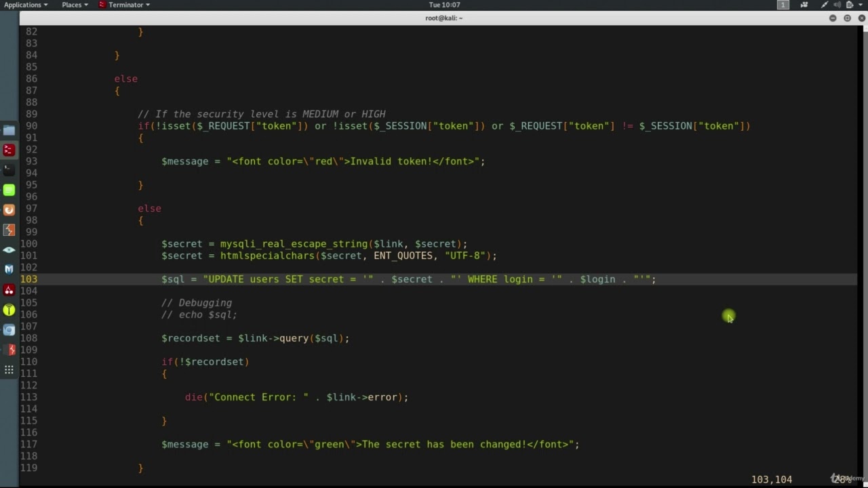The width and height of the screenshot is (868, 488).
Task: Open the Applications menu
Action: coord(26,5)
